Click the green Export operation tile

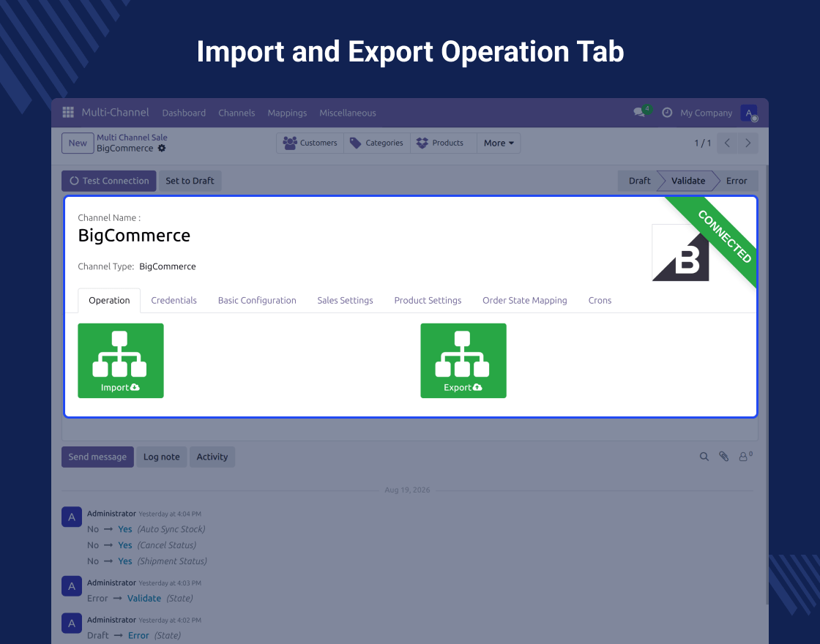tap(463, 361)
